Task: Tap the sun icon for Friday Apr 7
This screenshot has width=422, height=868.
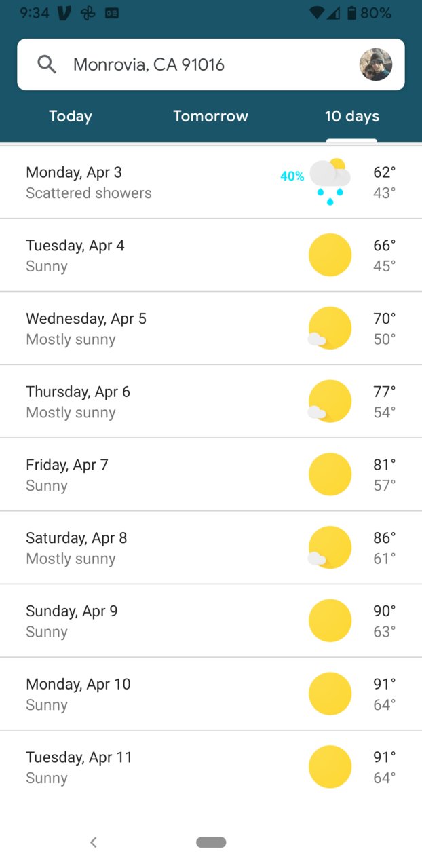Action: (330, 474)
